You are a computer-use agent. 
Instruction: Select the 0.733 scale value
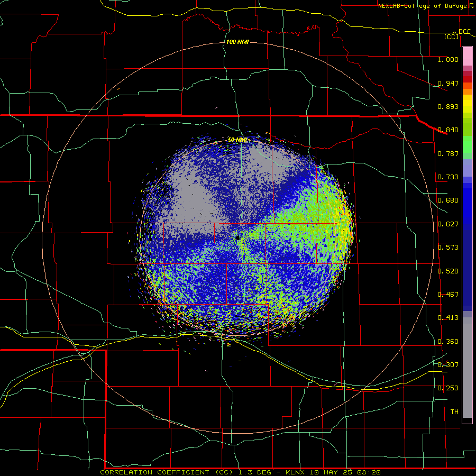pos(448,177)
